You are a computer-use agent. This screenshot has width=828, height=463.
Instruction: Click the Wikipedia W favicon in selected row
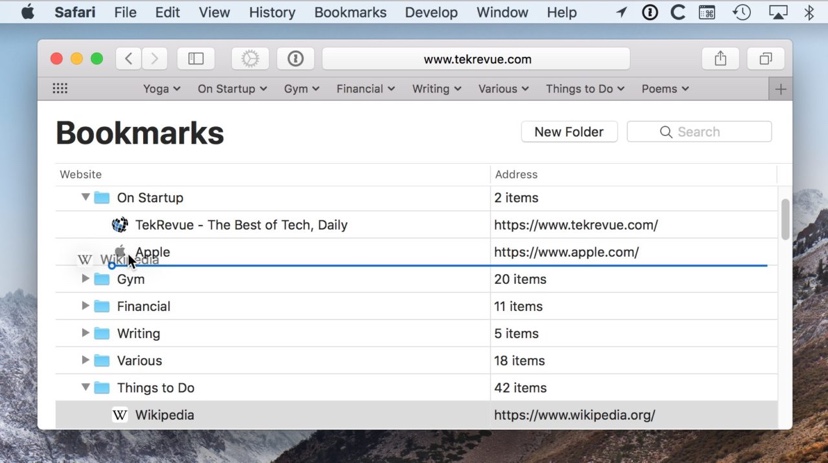click(120, 415)
